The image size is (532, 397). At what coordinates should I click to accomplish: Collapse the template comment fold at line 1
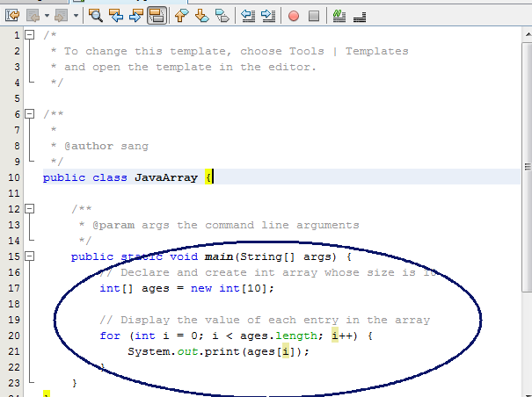(29, 34)
